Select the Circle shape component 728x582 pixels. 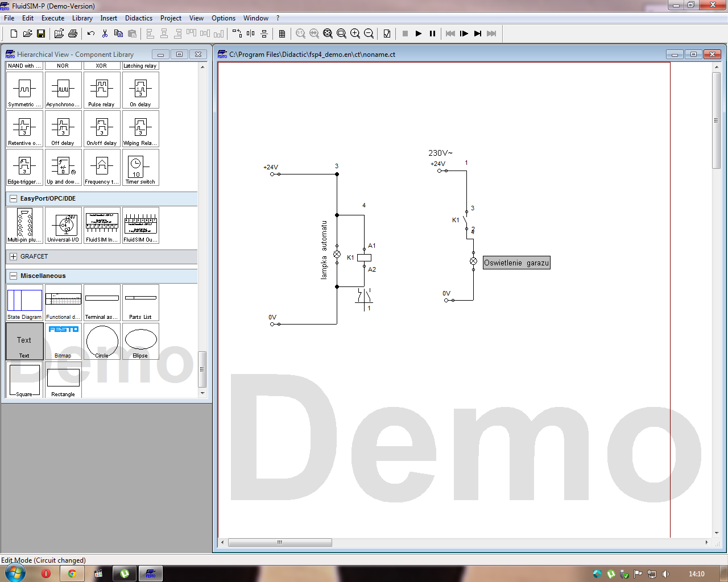coord(102,342)
